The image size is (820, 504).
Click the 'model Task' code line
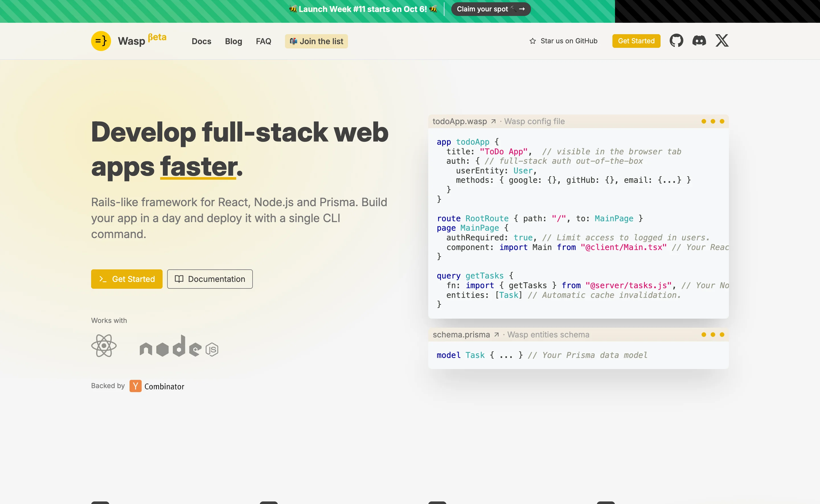(x=542, y=355)
